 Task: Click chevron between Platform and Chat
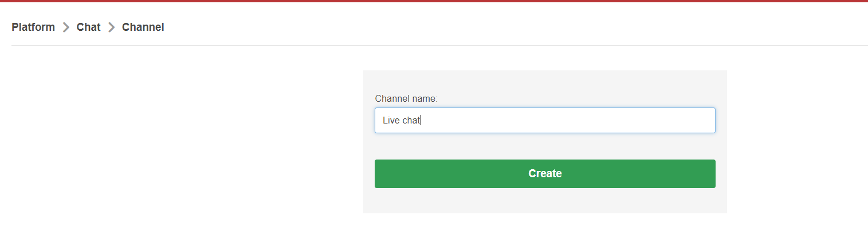[x=66, y=27]
